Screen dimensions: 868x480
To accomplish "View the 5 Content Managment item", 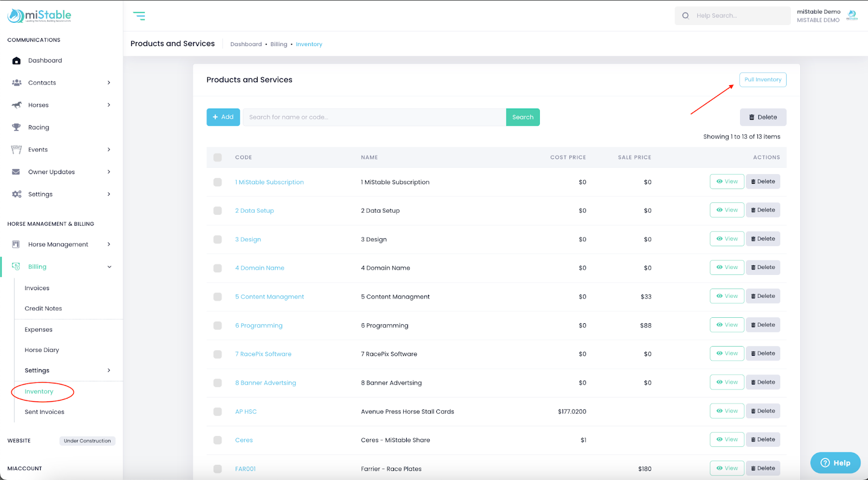I will pyautogui.click(x=727, y=296).
